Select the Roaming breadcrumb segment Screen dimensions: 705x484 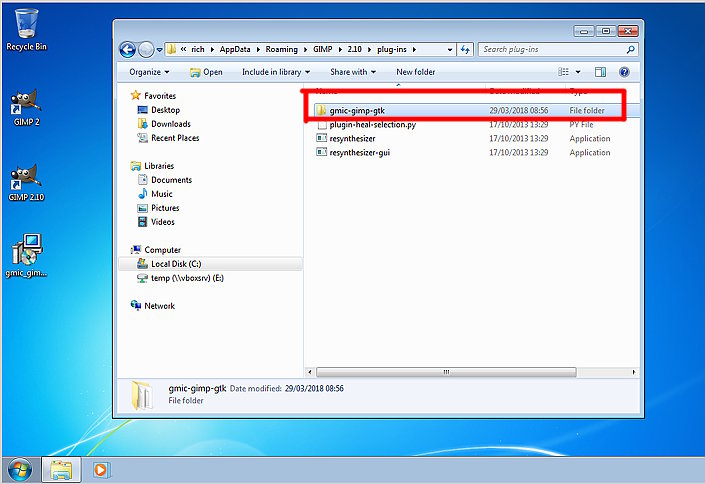tap(281, 49)
